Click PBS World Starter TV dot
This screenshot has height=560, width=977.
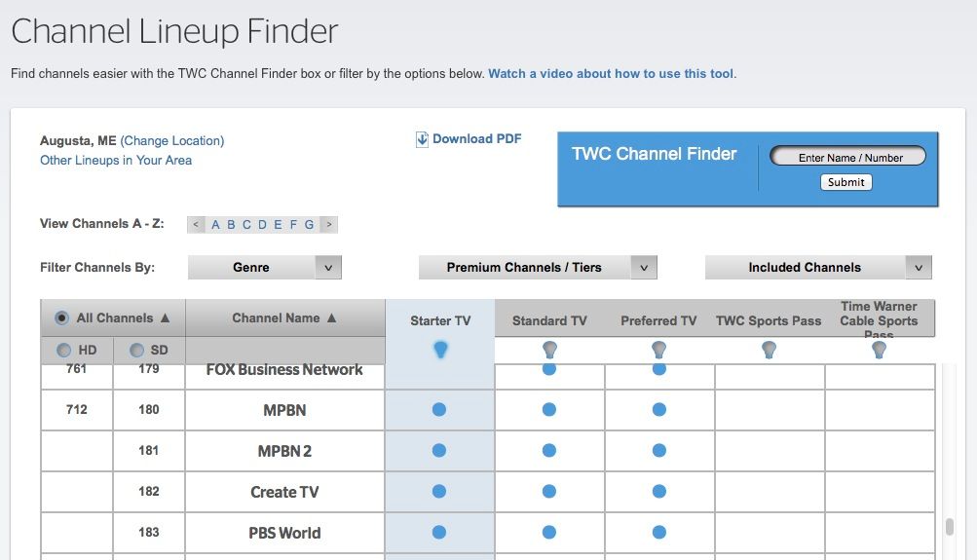click(439, 533)
